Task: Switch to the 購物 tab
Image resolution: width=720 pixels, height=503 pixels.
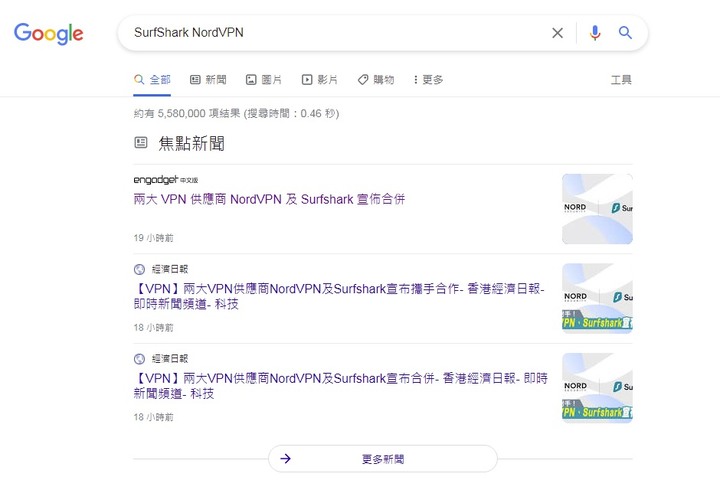Action: (x=376, y=80)
